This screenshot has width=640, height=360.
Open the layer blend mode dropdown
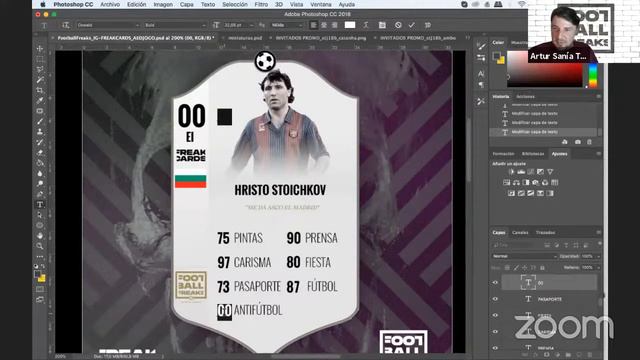tap(524, 256)
